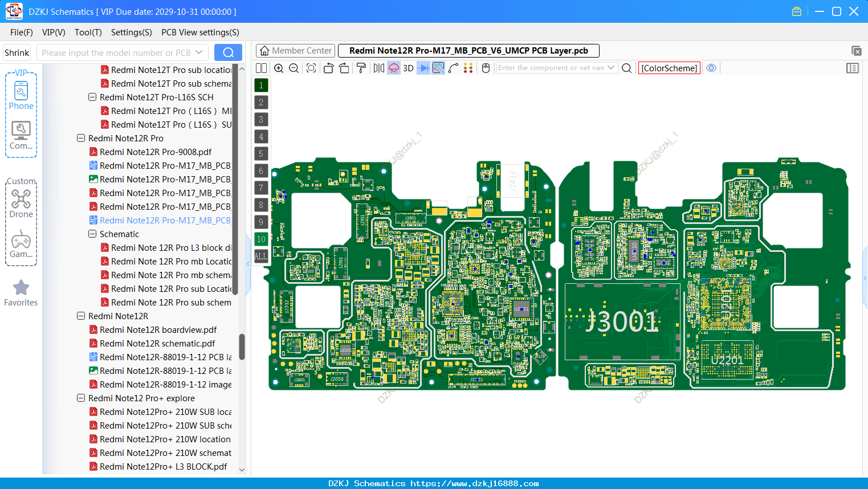Click the right edge panel expand handle
This screenshot has height=489, width=868.
[865, 278]
